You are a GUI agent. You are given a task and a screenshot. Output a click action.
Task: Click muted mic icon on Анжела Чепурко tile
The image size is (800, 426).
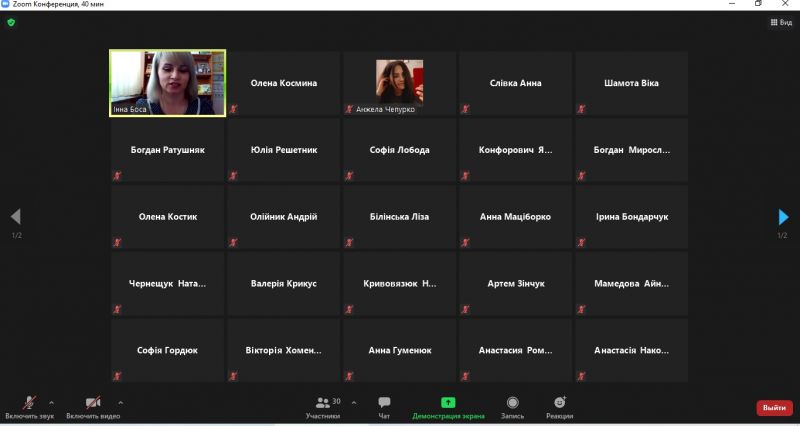[349, 109]
